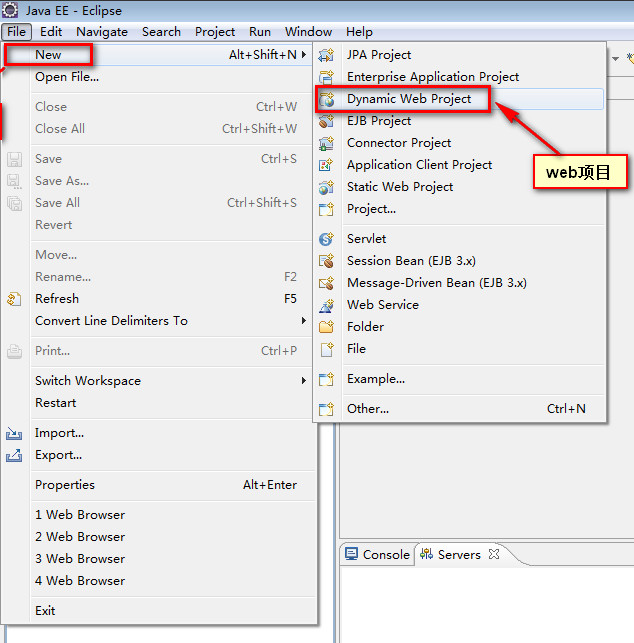Image resolution: width=634 pixels, height=643 pixels.
Task: Switch to the Console tab
Action: [x=377, y=554]
